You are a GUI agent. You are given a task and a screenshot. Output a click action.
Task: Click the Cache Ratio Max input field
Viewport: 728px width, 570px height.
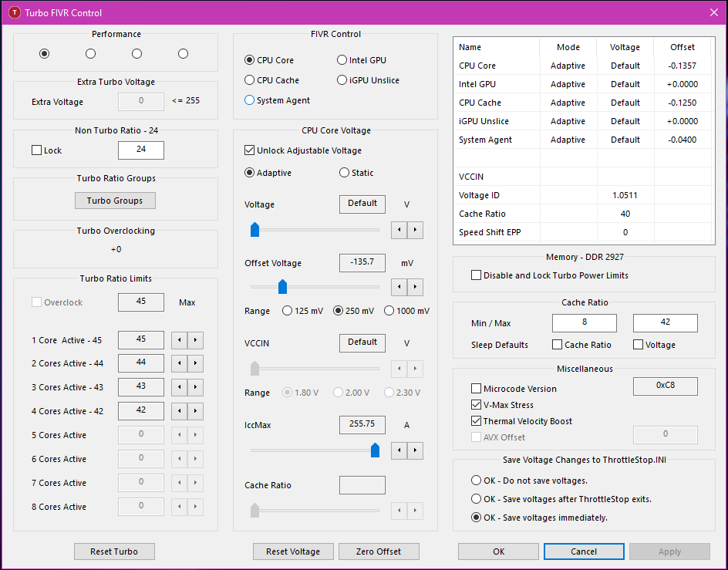[x=665, y=323]
